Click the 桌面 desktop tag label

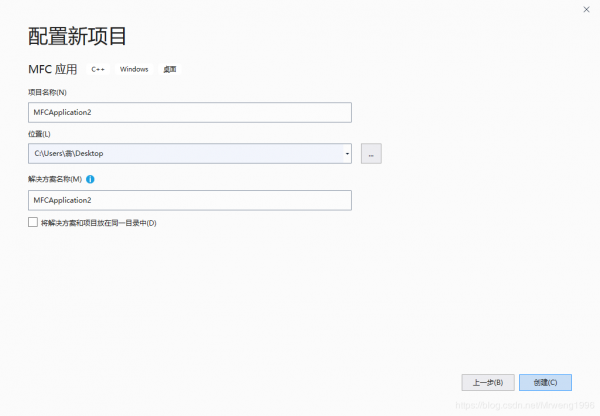coord(170,69)
